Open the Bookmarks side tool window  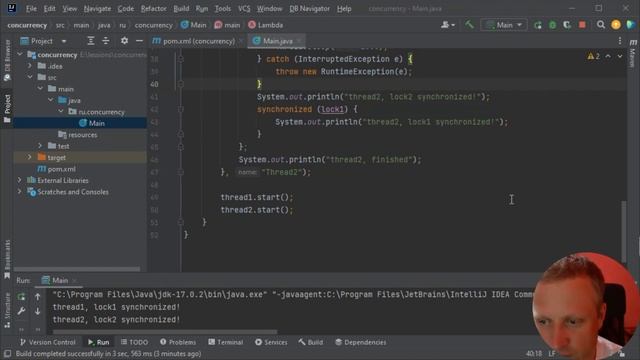click(x=7, y=260)
